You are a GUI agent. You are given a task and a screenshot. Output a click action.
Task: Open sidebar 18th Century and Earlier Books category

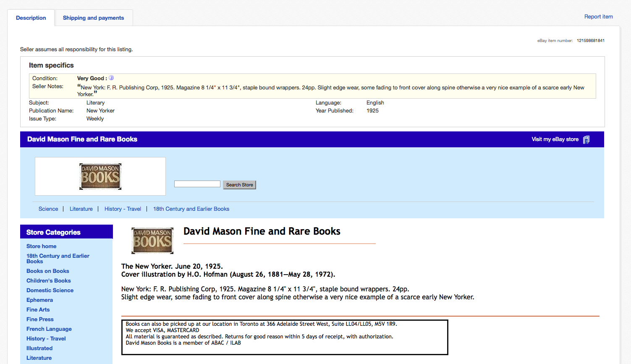(58, 259)
